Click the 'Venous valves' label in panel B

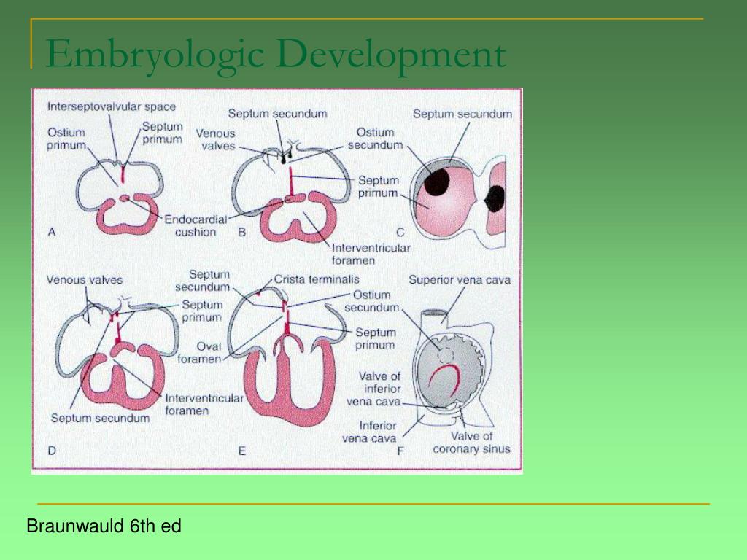tap(216, 139)
